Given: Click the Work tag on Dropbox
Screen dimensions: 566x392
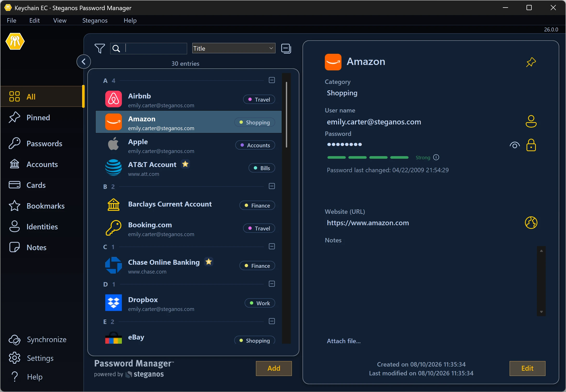Looking at the screenshot, I should (x=260, y=303).
